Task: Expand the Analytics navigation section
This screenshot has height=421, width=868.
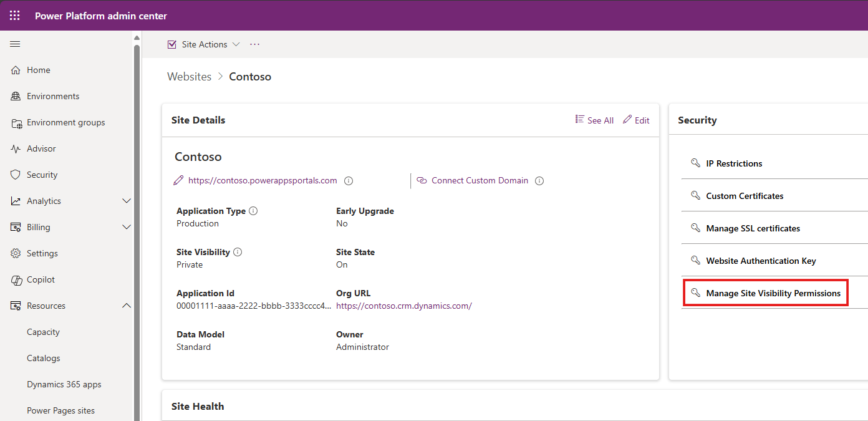Action: (x=127, y=201)
